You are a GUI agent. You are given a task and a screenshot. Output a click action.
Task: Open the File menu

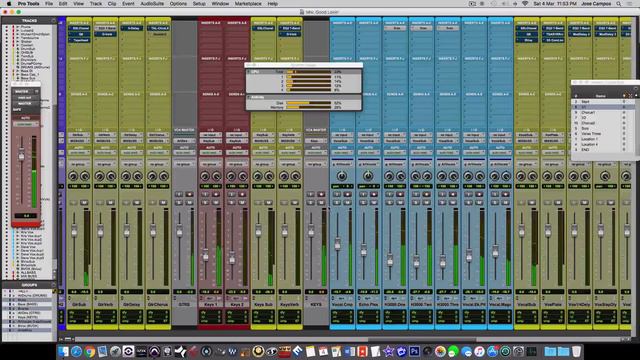49,4
